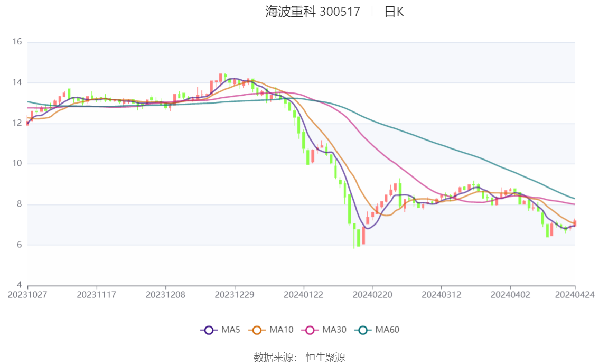Click the last candlestick at the chart's right edge

coord(575,223)
